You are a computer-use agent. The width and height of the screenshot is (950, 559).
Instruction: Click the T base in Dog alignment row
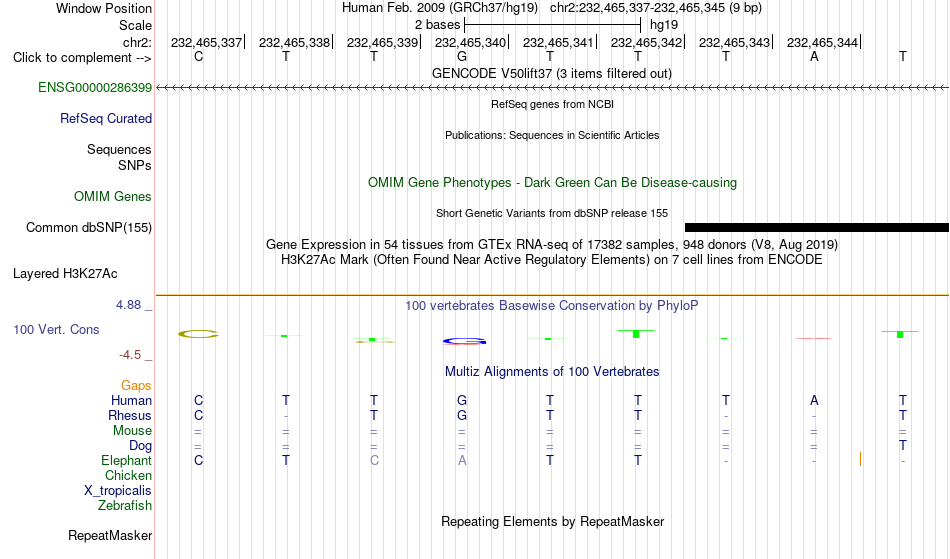coord(902,445)
